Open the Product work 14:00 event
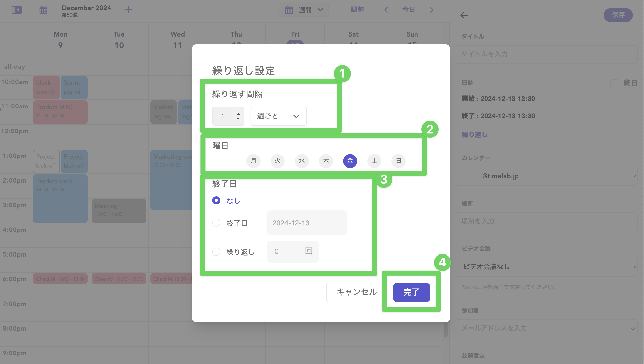The image size is (644, 364). 60,199
